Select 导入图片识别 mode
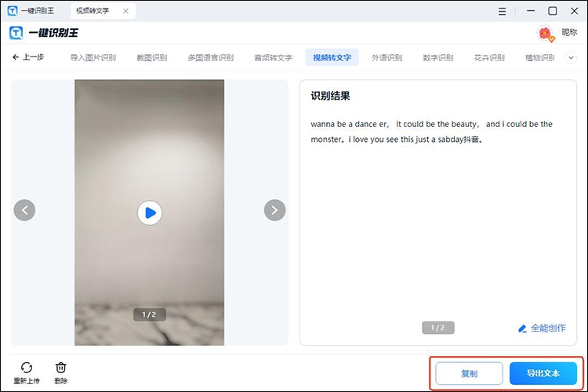 pos(93,58)
